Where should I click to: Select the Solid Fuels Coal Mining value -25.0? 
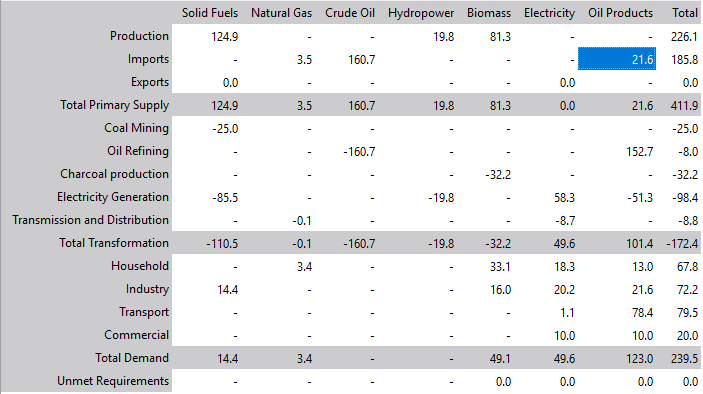click(x=225, y=128)
